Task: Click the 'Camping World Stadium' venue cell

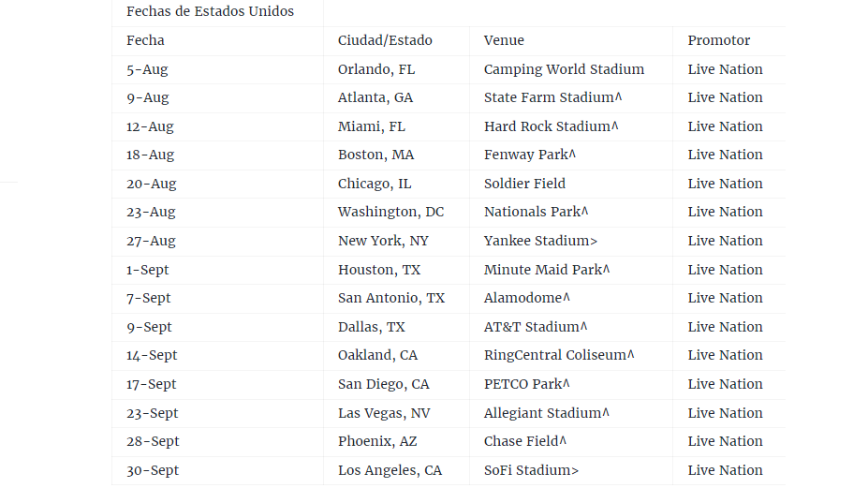Action: [x=564, y=69]
